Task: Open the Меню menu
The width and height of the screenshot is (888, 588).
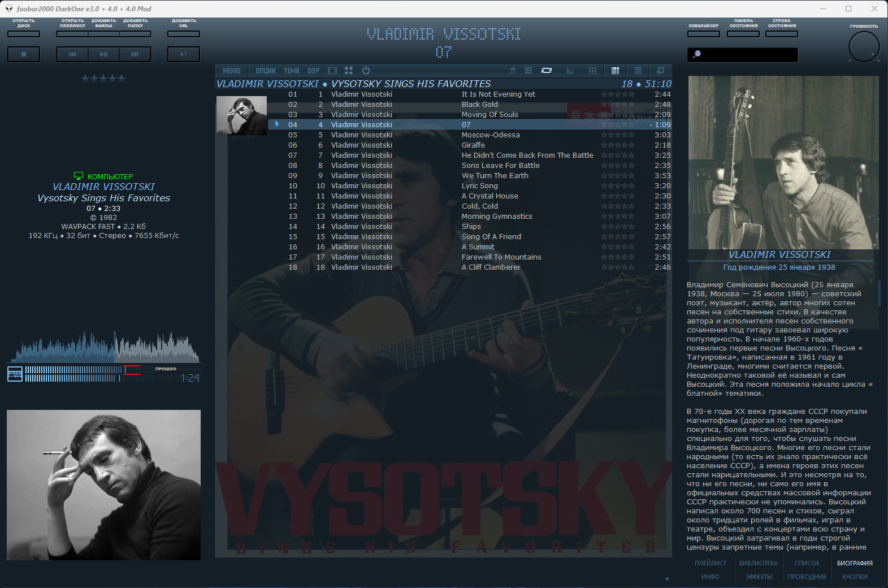Action: 232,71
